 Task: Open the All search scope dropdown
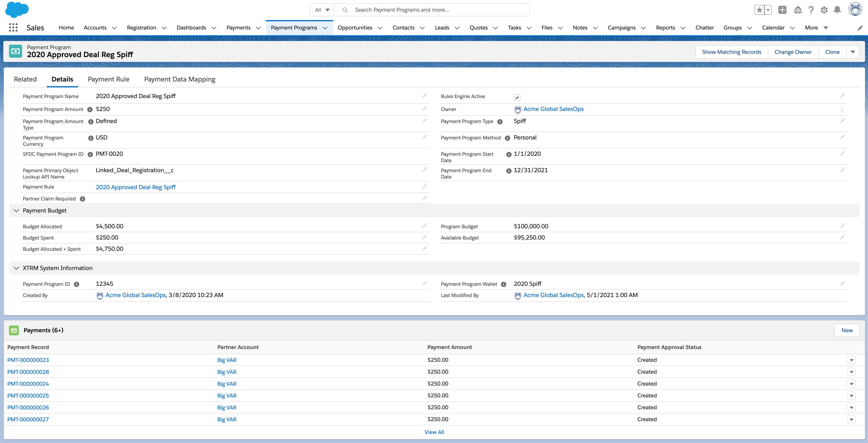(x=321, y=10)
